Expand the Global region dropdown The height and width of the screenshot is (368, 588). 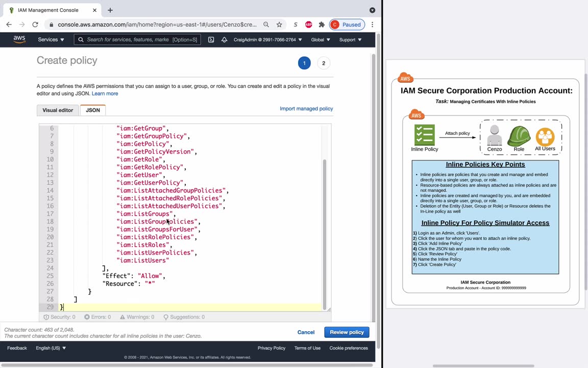321,40
